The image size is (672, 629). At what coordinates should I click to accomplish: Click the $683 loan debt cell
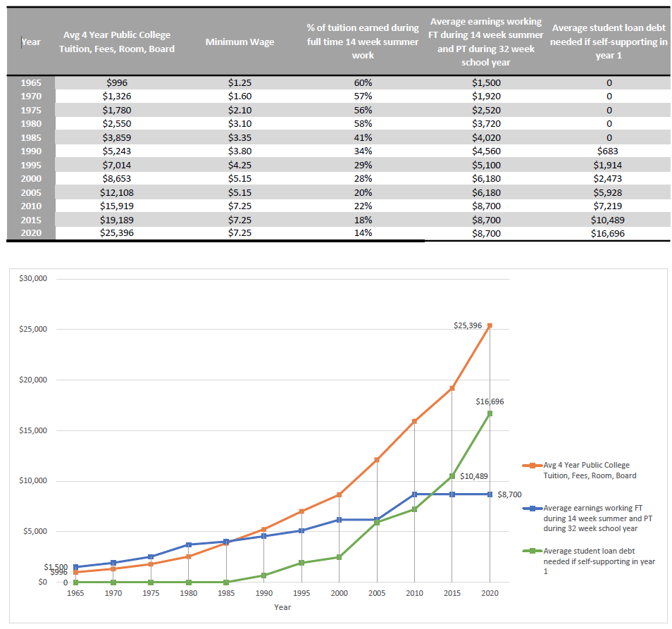[x=608, y=151]
